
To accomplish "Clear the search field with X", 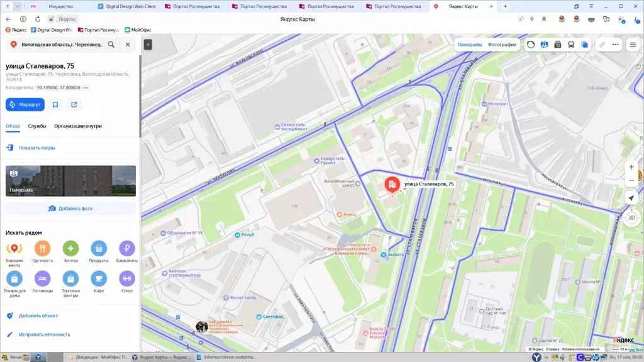I will pyautogui.click(x=128, y=45).
